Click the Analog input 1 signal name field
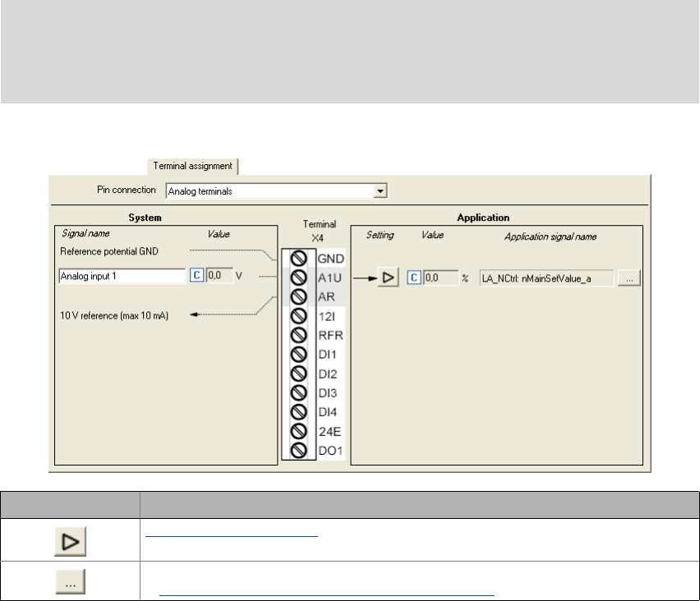The width and height of the screenshot is (700, 601). pos(122,277)
